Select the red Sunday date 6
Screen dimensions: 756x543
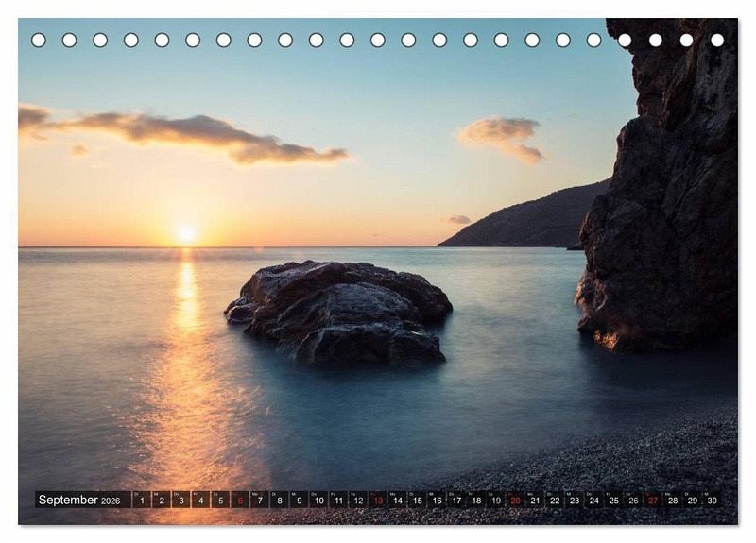pos(240,501)
